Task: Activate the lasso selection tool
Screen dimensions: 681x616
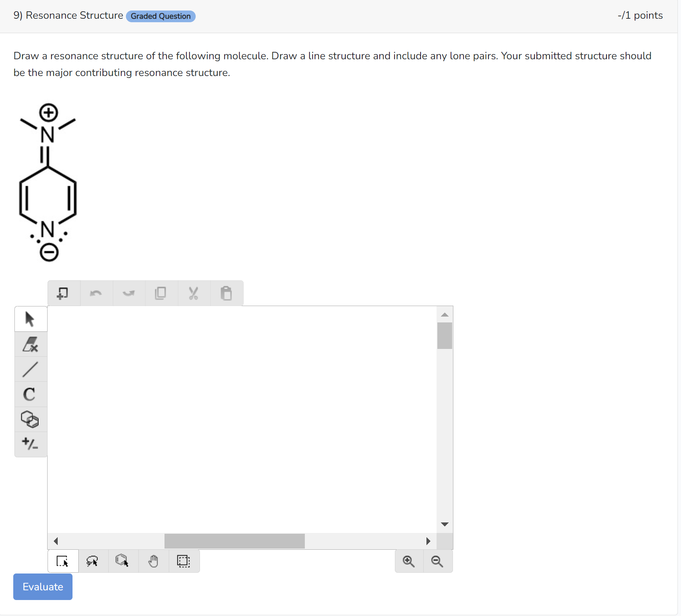Action: point(93,561)
